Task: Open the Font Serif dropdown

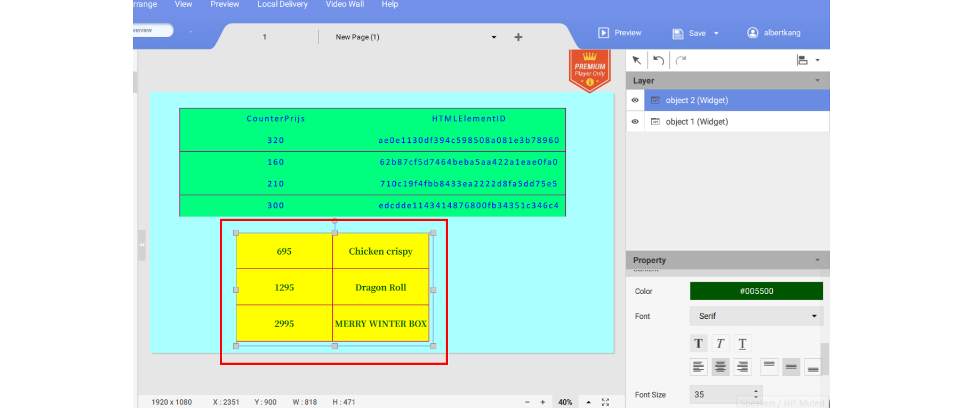Action: tap(756, 316)
